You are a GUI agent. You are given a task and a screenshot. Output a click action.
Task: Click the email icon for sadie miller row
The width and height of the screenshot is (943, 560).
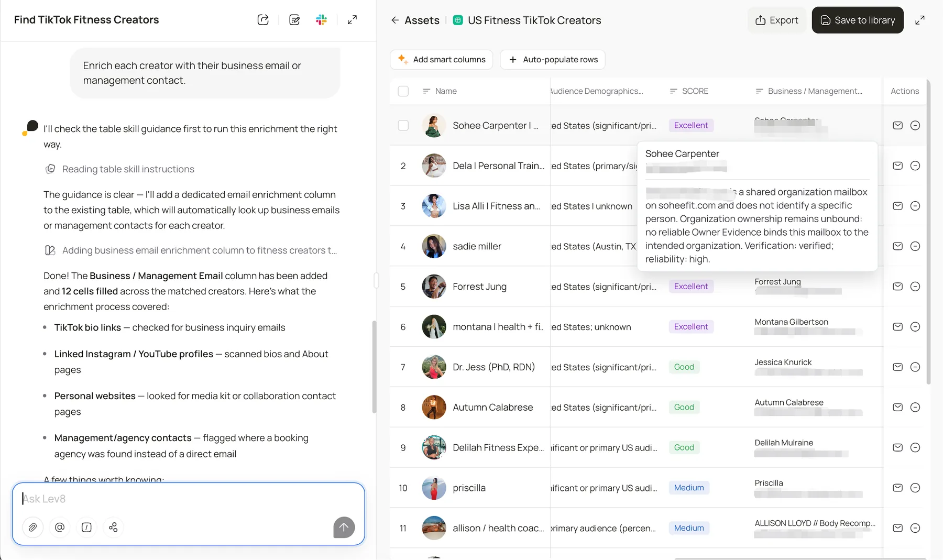tap(897, 246)
